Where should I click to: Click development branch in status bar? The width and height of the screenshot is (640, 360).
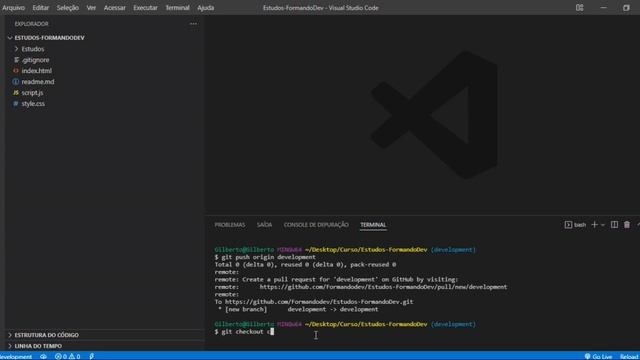point(16,356)
